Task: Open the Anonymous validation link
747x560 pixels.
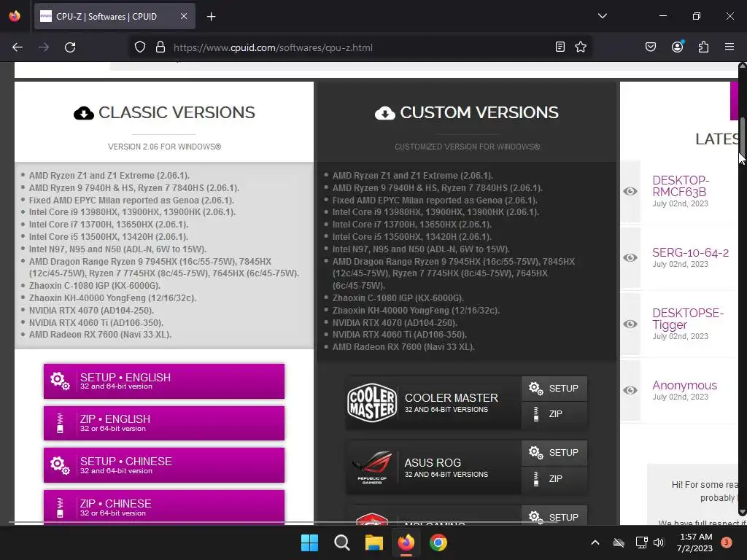Action: pyautogui.click(x=684, y=385)
